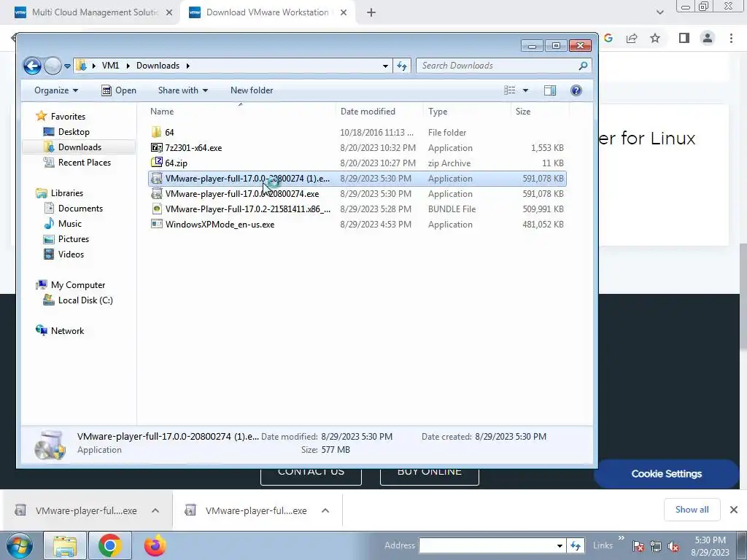
Task: Click Open on the Explorer toolbar
Action: tap(119, 90)
